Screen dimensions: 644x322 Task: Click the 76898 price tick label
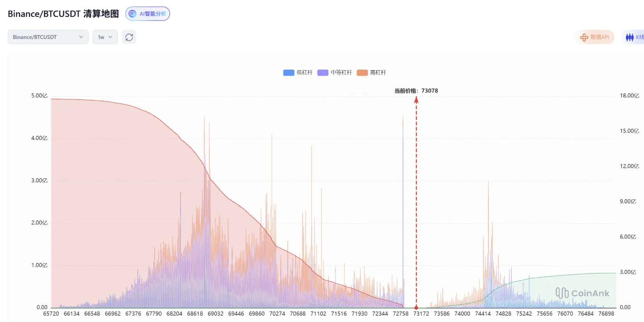pos(606,314)
